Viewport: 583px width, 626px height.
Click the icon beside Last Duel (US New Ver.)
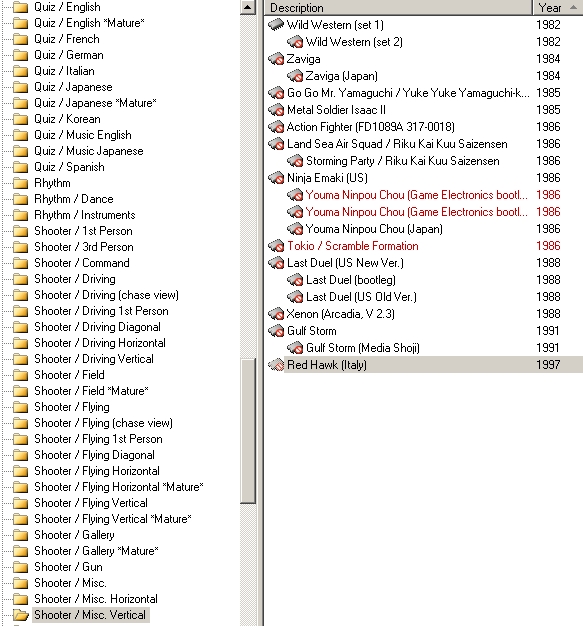[x=276, y=263]
